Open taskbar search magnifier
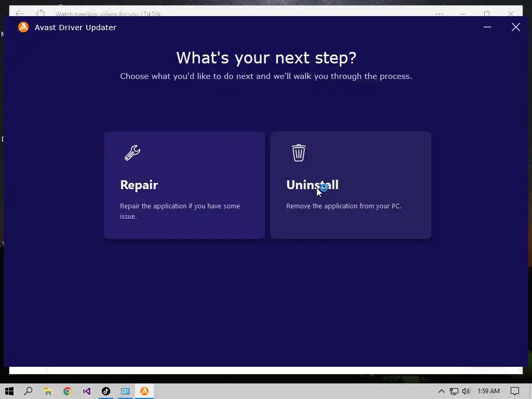Screen dimensions: 532x399 [x=29, y=391]
